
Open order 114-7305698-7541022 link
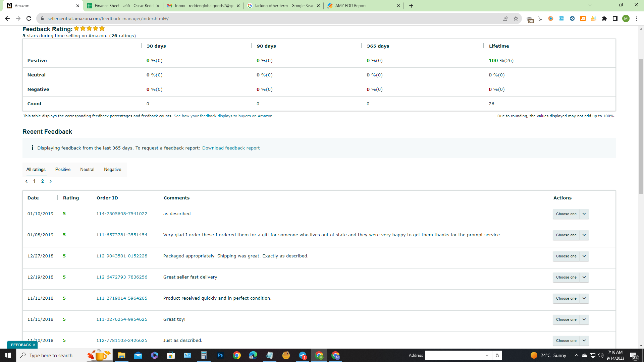tap(122, 214)
